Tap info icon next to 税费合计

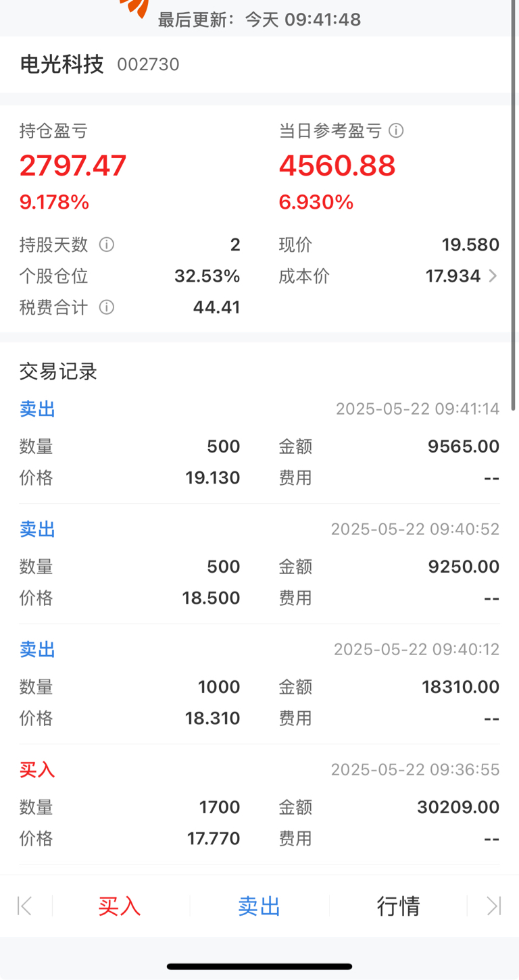pos(107,307)
